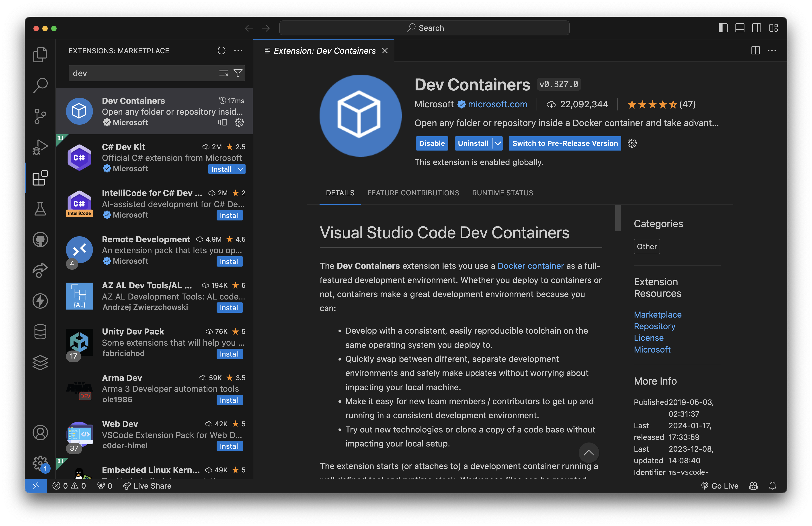Open the Repository resource link

654,326
